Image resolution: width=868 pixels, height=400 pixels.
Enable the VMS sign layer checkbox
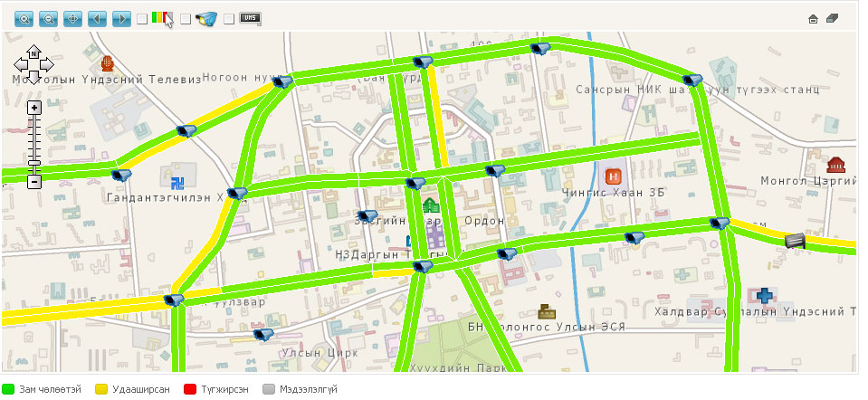click(x=229, y=19)
